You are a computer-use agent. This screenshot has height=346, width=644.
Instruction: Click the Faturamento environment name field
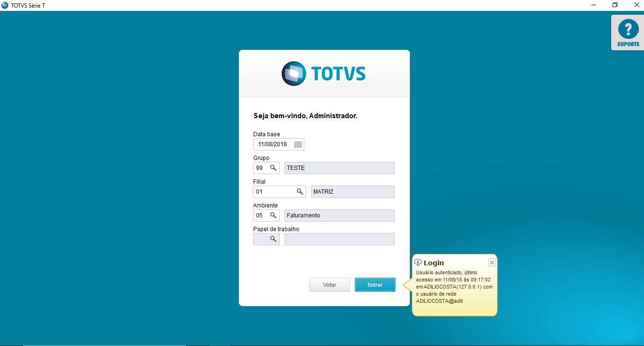[x=340, y=215]
